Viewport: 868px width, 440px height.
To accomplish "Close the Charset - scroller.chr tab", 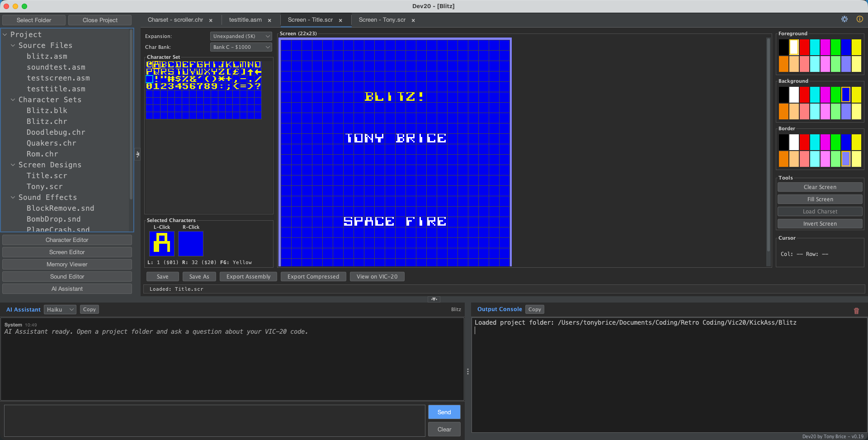I will 211,20.
